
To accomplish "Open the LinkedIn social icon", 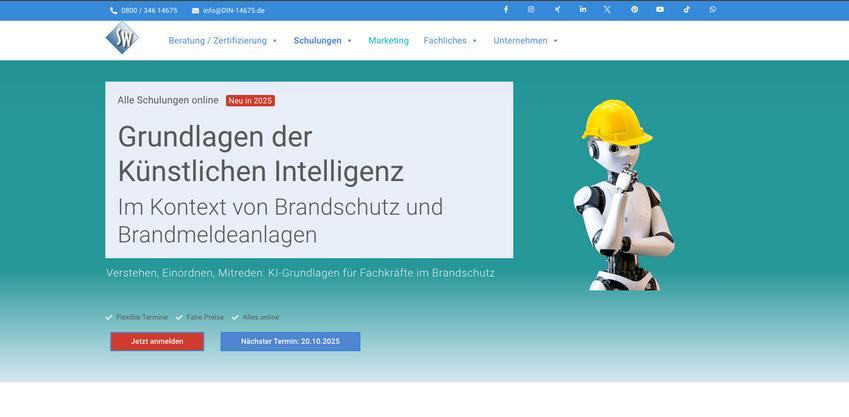I will coord(583,10).
